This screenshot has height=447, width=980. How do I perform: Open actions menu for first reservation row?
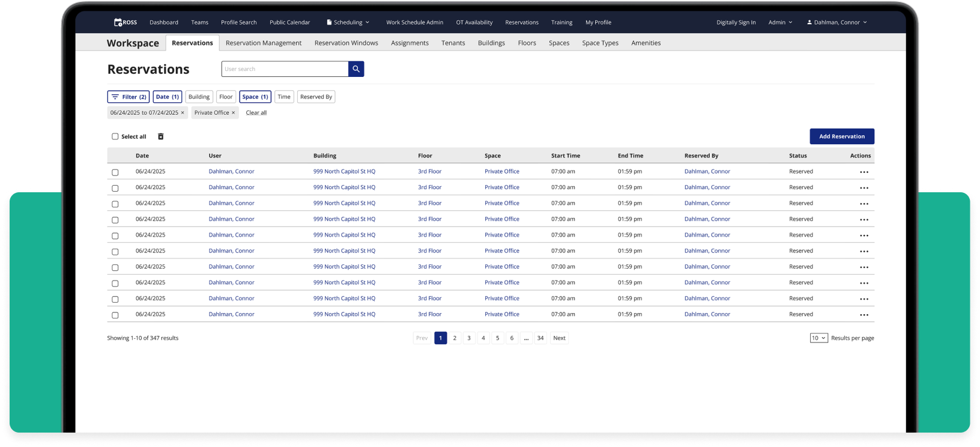click(864, 172)
